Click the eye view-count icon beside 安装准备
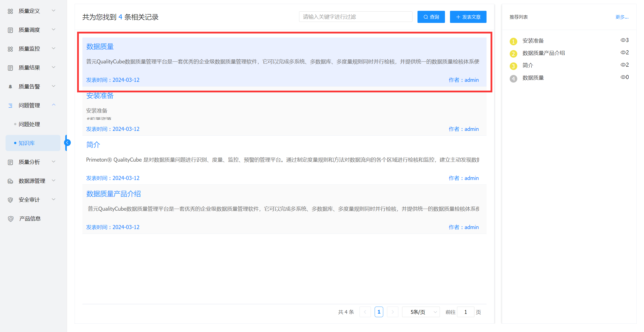The height and width of the screenshot is (332, 644). [623, 40]
